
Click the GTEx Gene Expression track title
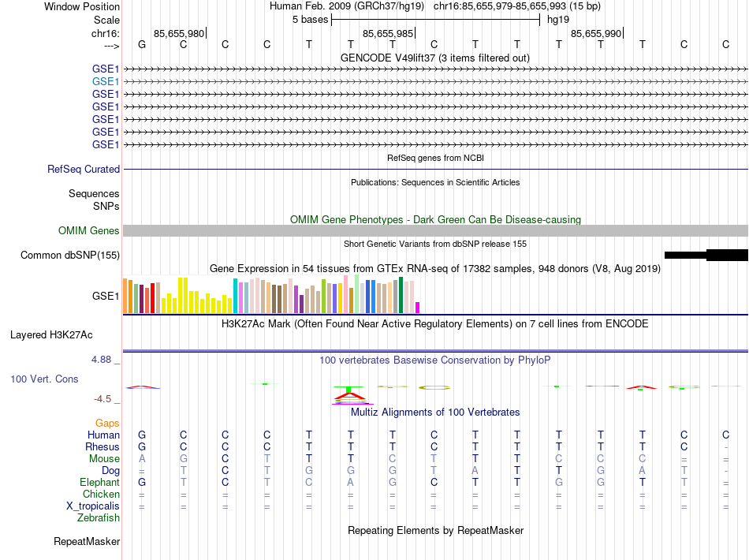[x=435, y=268]
